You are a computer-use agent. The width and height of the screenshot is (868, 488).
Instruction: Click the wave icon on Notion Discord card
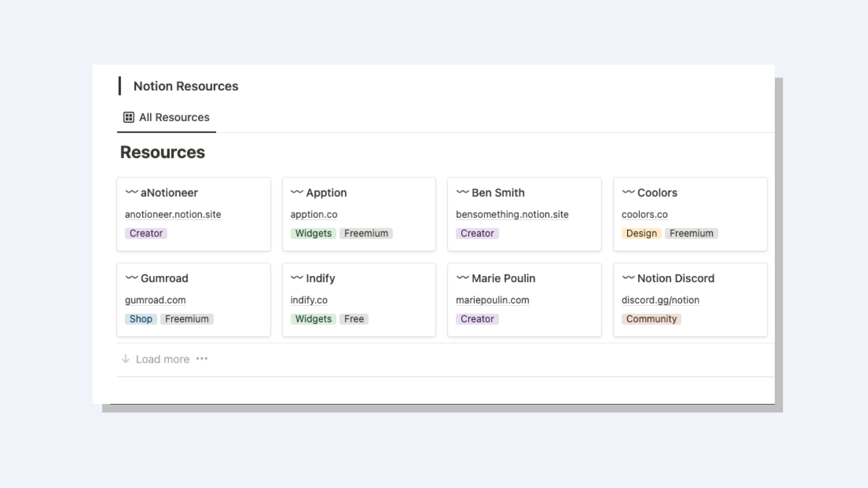point(628,277)
